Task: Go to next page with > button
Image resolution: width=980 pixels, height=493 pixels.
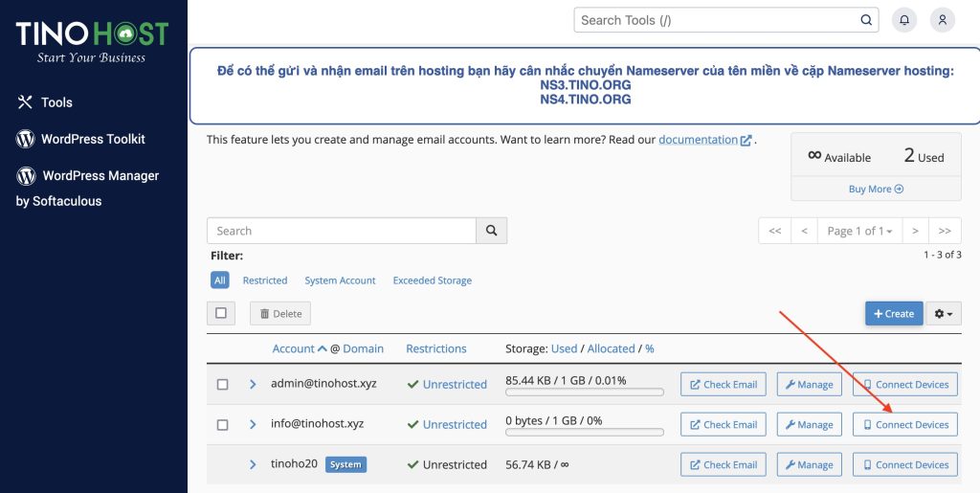Action: pyautogui.click(x=915, y=231)
